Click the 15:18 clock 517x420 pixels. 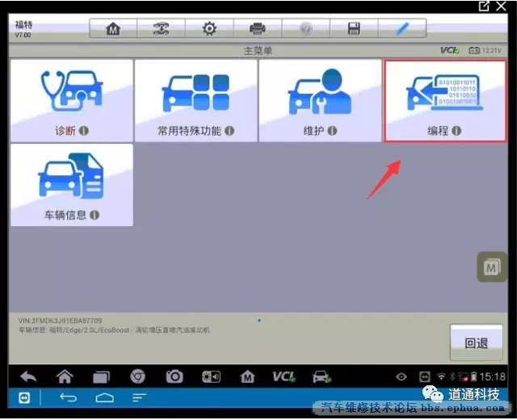coord(492,376)
